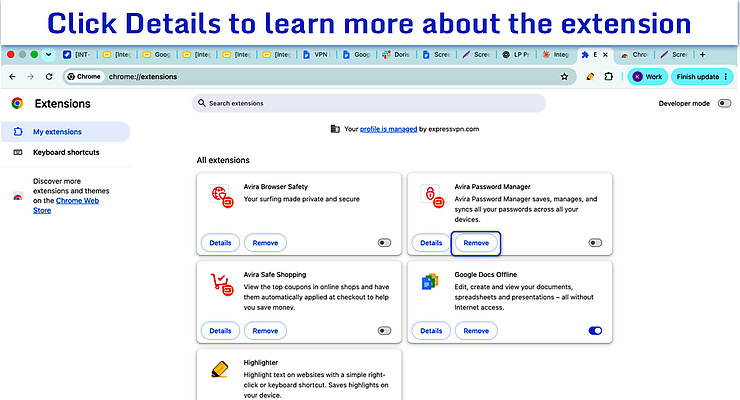Click the managed profile building icon
The width and height of the screenshot is (740, 400).
335,129
